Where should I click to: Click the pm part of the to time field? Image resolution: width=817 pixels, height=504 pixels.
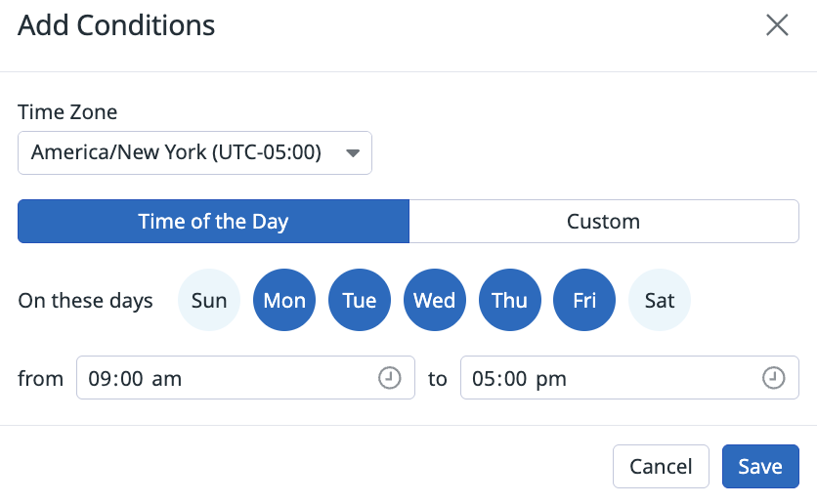pos(552,379)
